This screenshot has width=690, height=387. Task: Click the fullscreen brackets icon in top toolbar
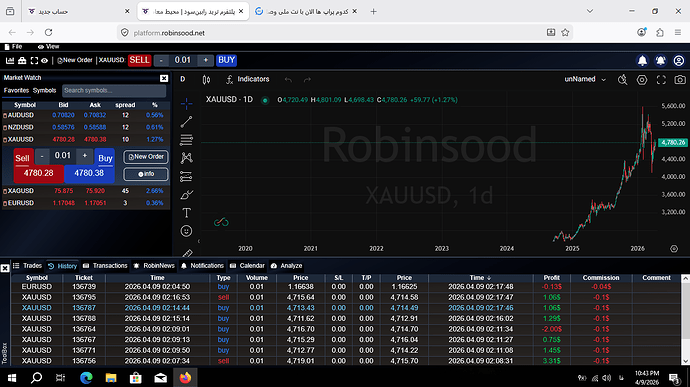pyautogui.click(x=34, y=60)
